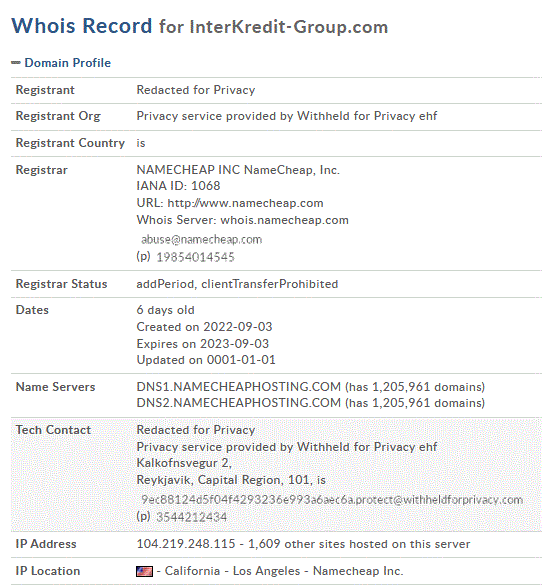The height and width of the screenshot is (586, 542).
Task: Click the 'IP Location' row label
Action: [48, 571]
